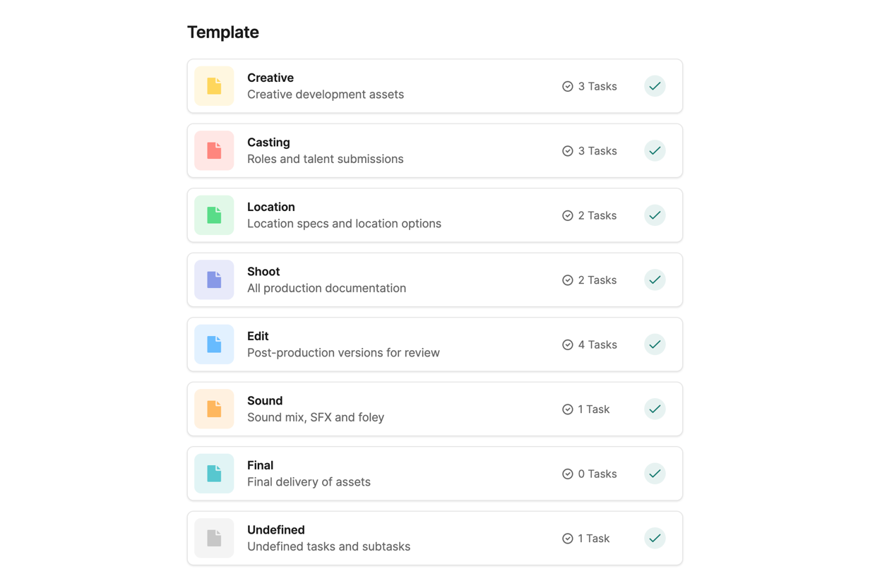Screen dimensions: 870x588
Task: Click the 3 Tasks count for Creative
Action: point(590,86)
